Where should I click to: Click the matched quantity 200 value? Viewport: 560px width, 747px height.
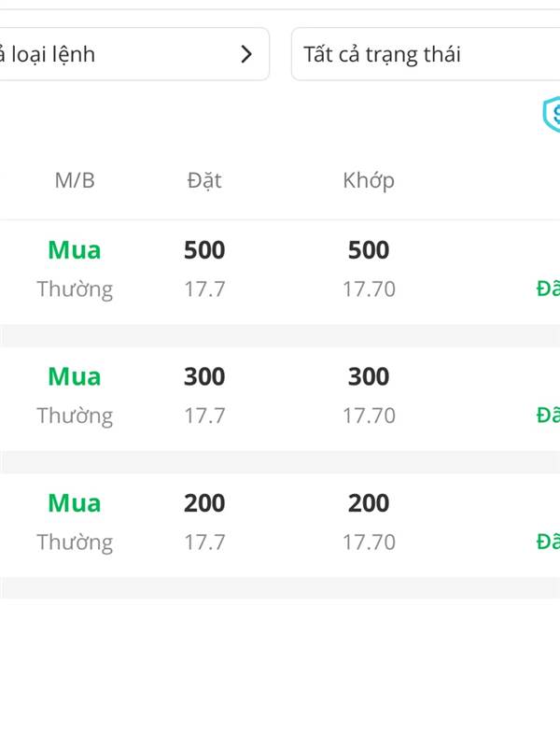[x=369, y=503]
